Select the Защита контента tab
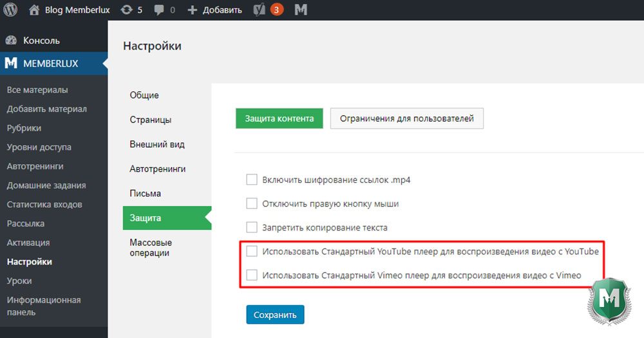Image resolution: width=644 pixels, height=338 pixels. pos(279,118)
